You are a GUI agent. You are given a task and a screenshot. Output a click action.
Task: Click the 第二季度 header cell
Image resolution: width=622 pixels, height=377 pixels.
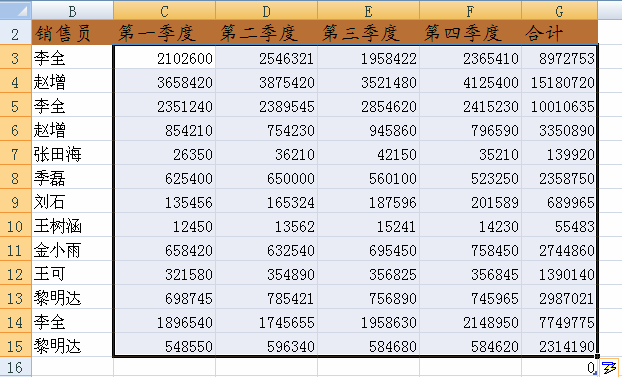(x=266, y=33)
